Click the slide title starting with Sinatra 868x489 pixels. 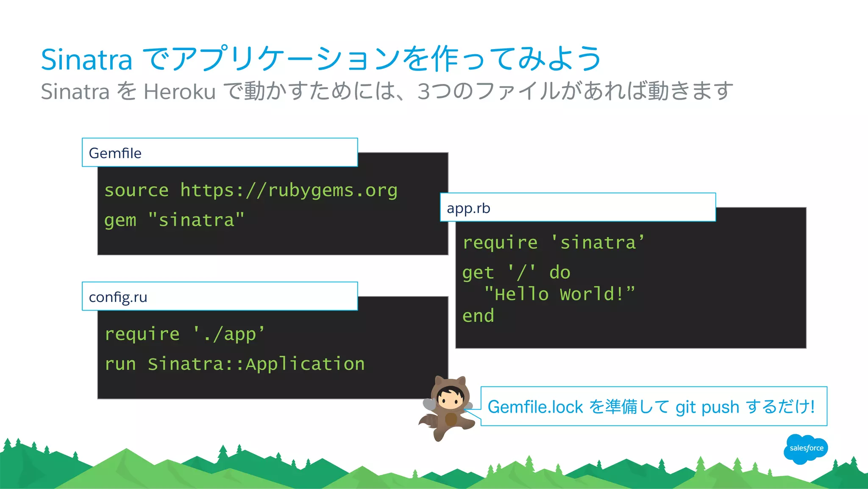click(321, 58)
